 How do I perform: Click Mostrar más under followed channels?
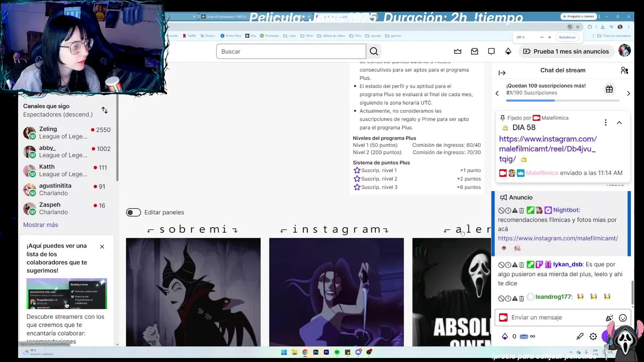pos(41,225)
